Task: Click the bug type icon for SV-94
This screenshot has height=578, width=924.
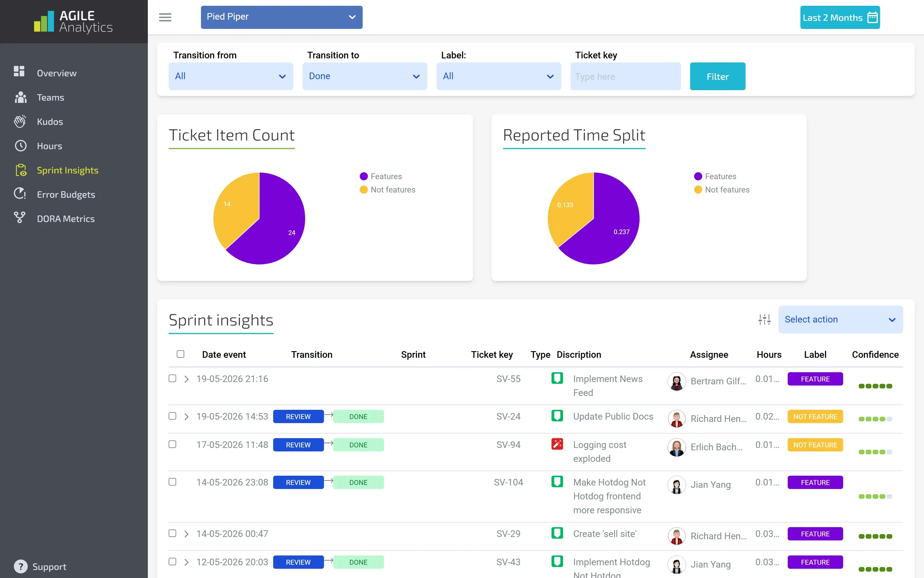Action: [557, 444]
